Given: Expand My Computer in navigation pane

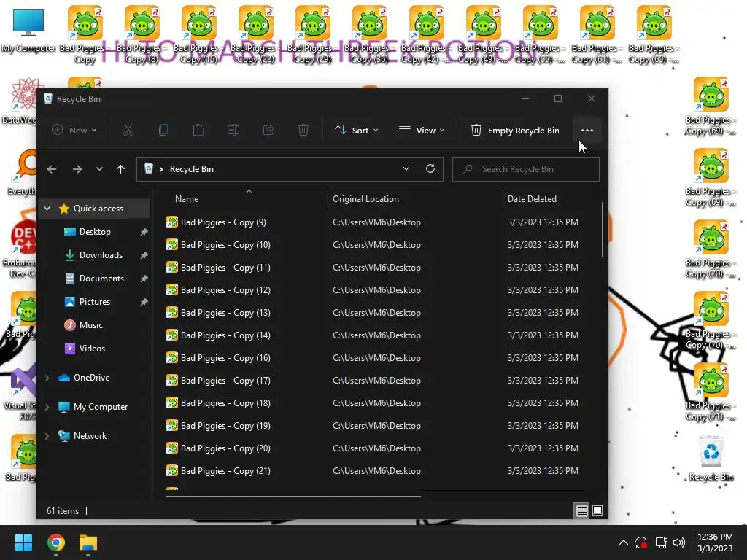Looking at the screenshot, I should point(47,407).
